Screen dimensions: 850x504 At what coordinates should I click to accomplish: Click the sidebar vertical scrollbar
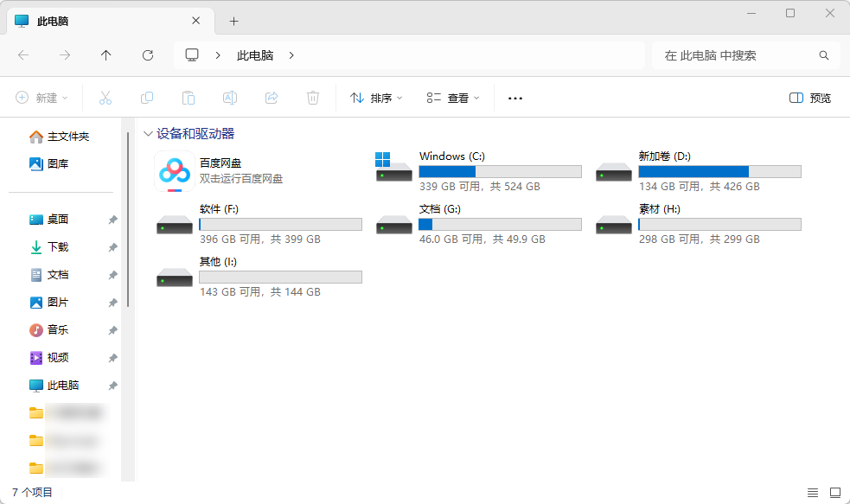coord(128,220)
